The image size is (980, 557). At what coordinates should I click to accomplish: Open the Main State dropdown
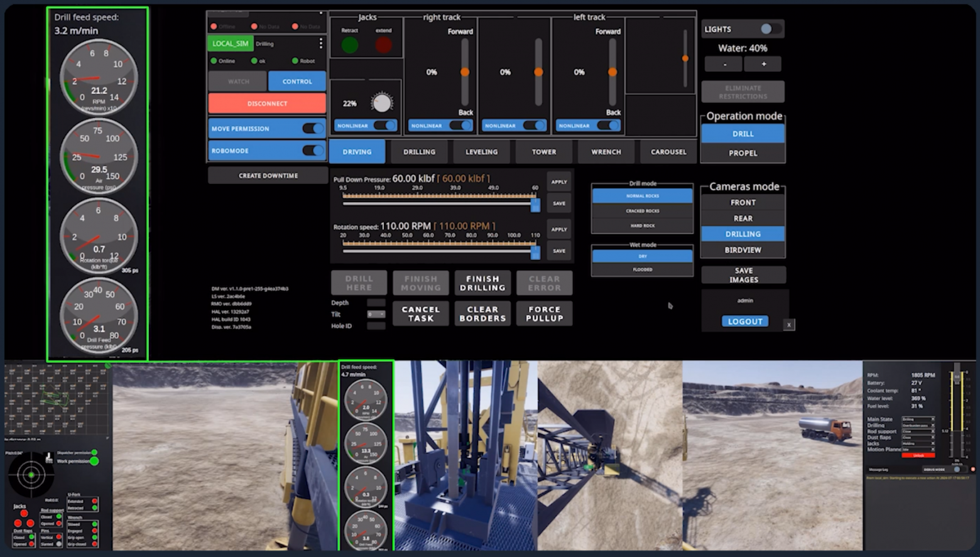tap(918, 419)
